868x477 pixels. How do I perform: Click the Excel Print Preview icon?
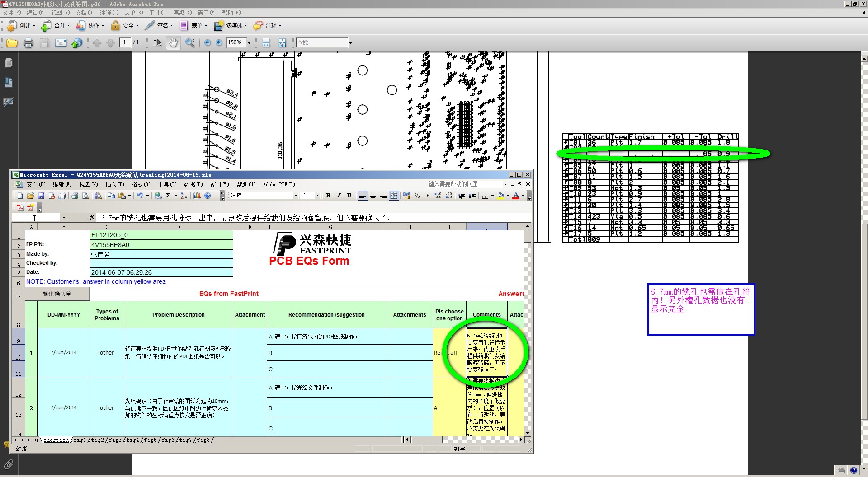85,196
